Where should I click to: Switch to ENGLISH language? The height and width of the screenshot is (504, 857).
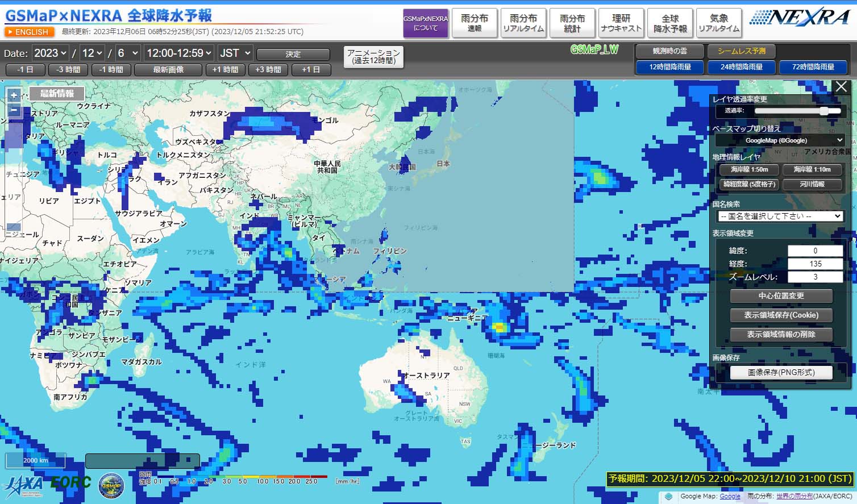coord(30,32)
